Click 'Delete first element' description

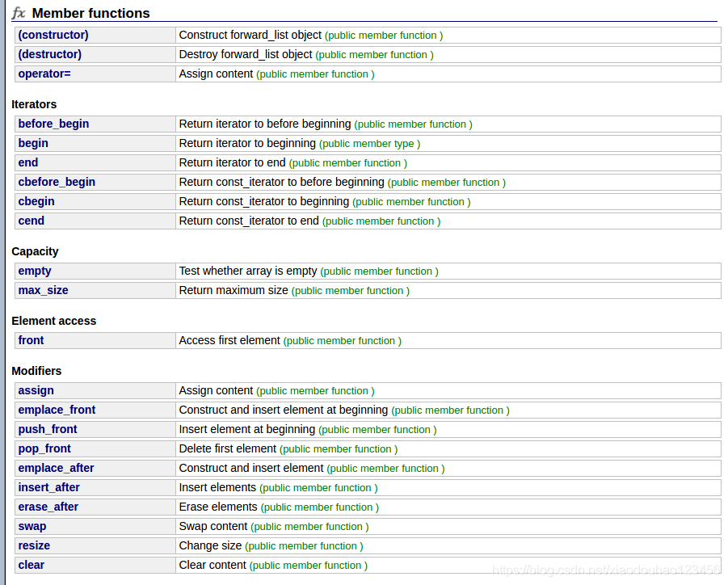(228, 449)
